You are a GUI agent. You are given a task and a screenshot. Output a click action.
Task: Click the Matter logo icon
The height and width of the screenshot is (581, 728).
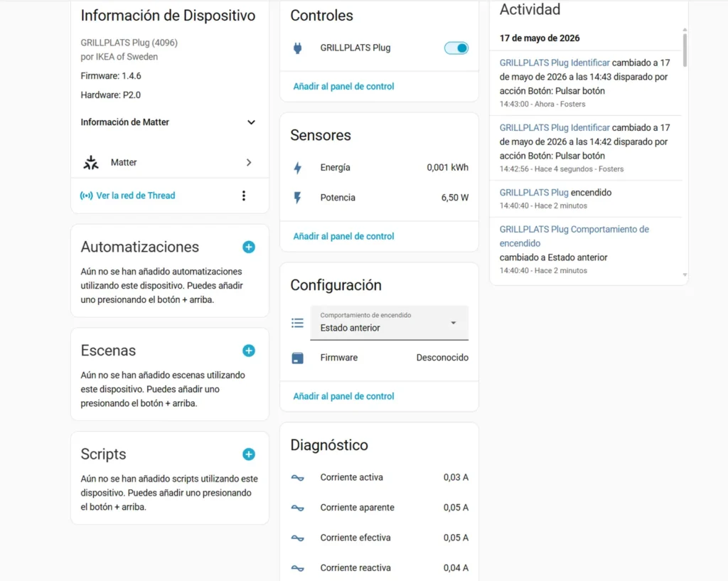(91, 163)
